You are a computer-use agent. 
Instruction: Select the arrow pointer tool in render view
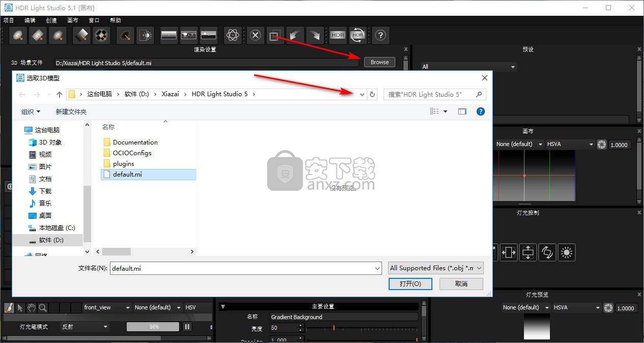tap(20, 307)
